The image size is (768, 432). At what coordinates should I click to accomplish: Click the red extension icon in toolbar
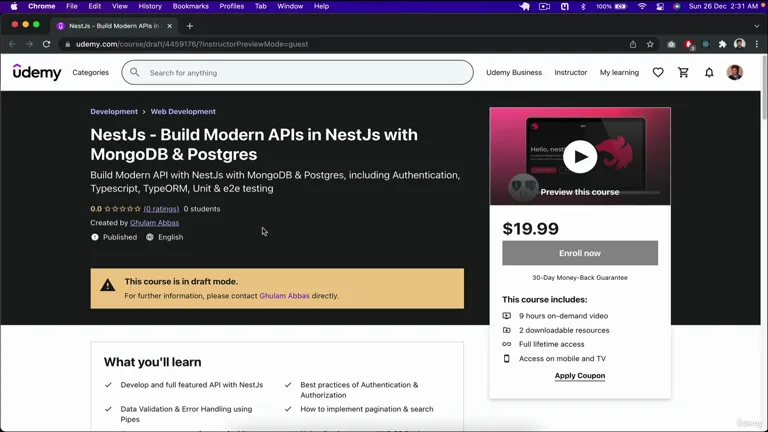coord(689,45)
